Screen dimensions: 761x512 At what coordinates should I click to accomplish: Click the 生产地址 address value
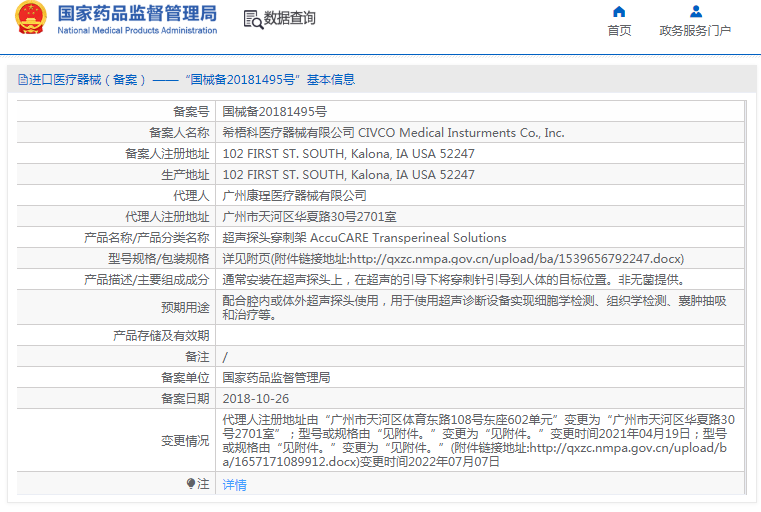pos(348,175)
